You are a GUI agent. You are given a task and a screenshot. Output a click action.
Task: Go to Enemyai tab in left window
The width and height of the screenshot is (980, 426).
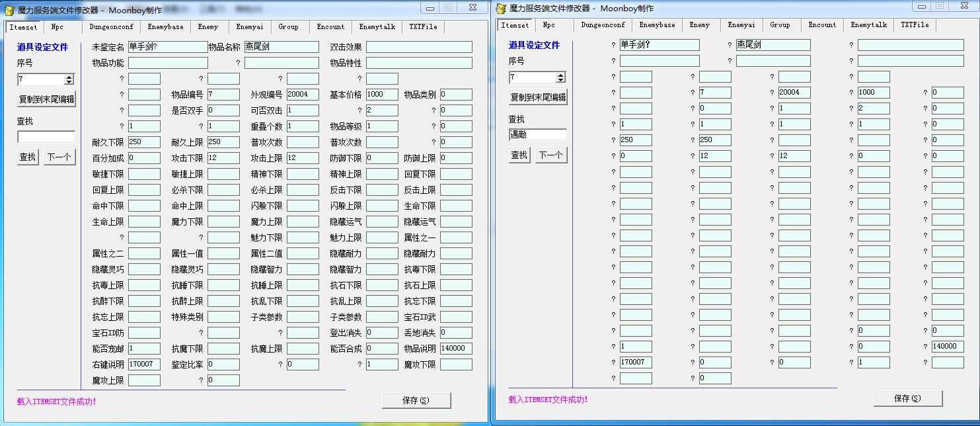click(x=250, y=27)
